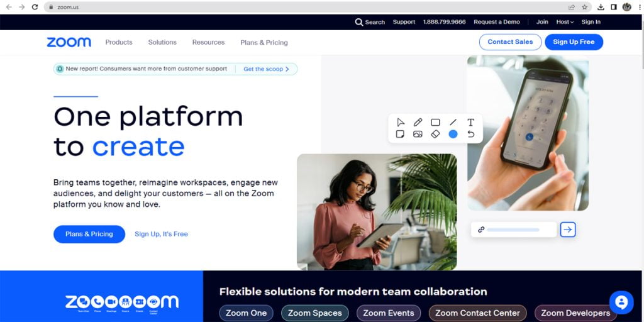Screen dimensions: 644x322
Task: Click the browser forward arrow
Action: pyautogui.click(x=22, y=7)
